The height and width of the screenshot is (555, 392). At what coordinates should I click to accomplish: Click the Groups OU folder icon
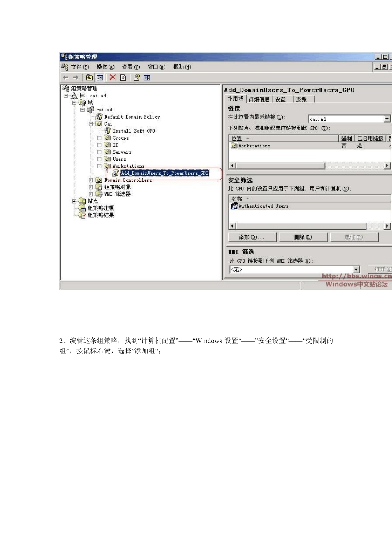tap(107, 138)
